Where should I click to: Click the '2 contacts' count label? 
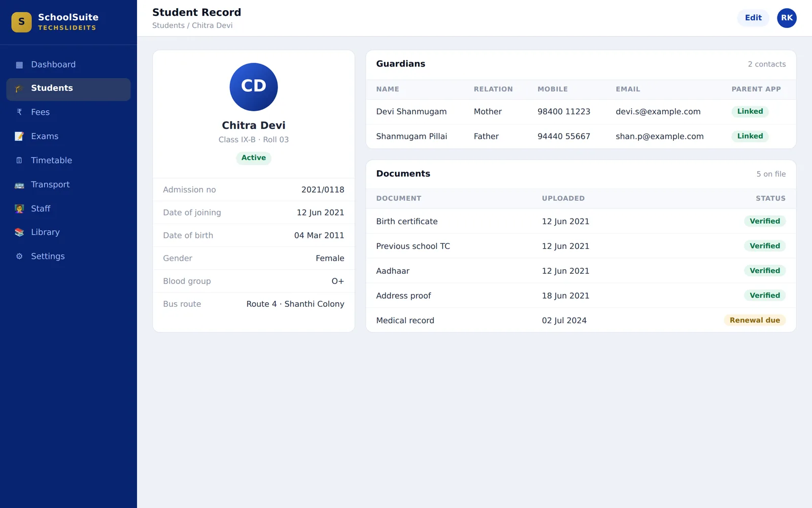click(x=767, y=64)
